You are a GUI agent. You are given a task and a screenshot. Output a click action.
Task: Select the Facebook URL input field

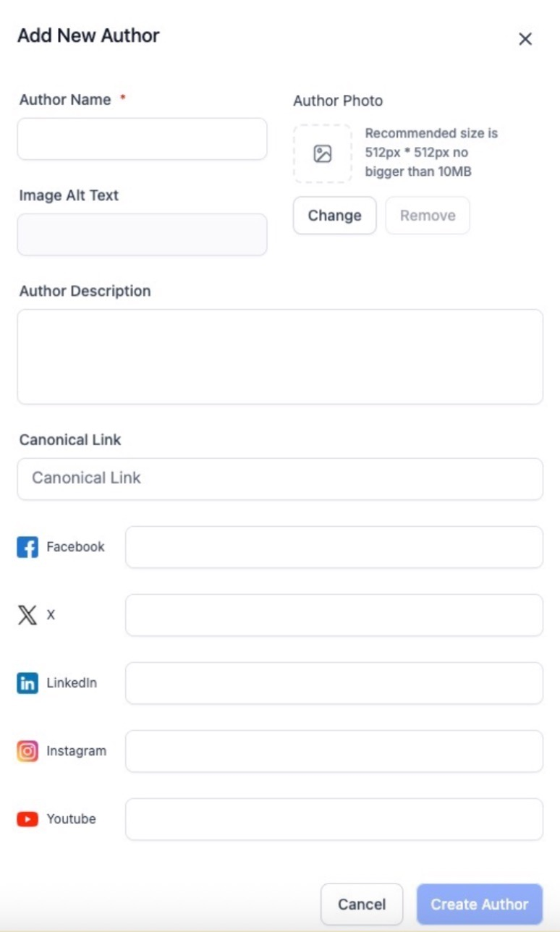point(334,547)
